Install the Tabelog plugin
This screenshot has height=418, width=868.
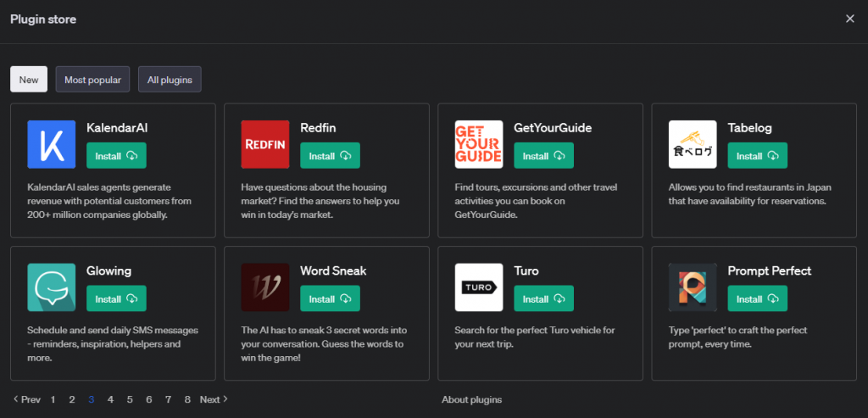pyautogui.click(x=757, y=156)
